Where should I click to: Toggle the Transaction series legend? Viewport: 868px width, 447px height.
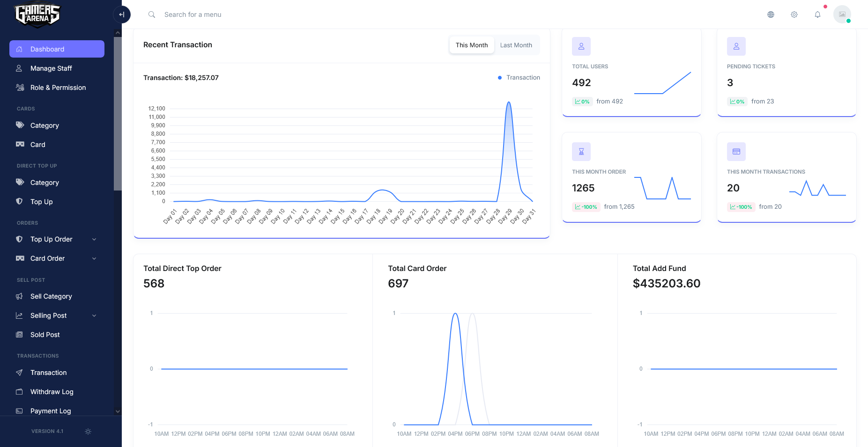point(519,78)
